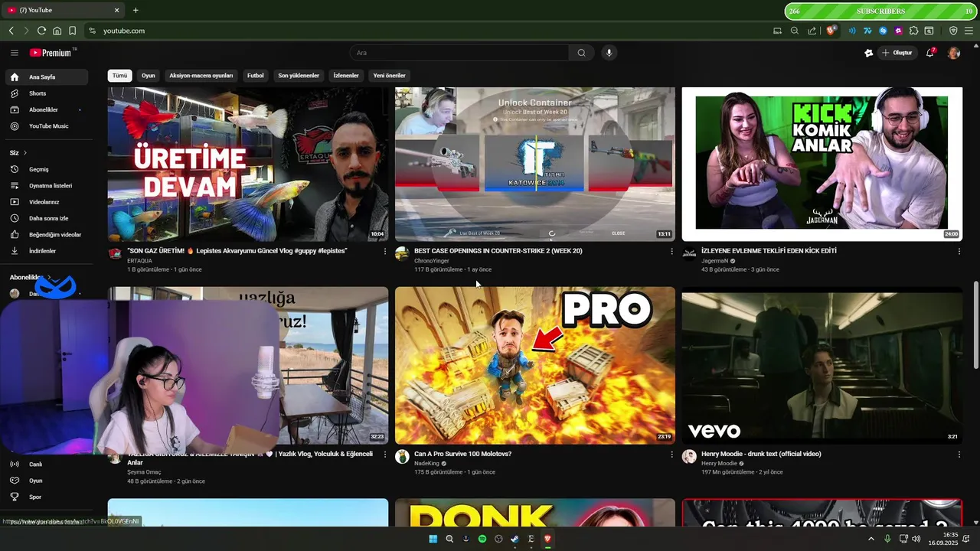Open Brave Shields lion icon
The image size is (980, 551).
pyautogui.click(x=831, y=31)
